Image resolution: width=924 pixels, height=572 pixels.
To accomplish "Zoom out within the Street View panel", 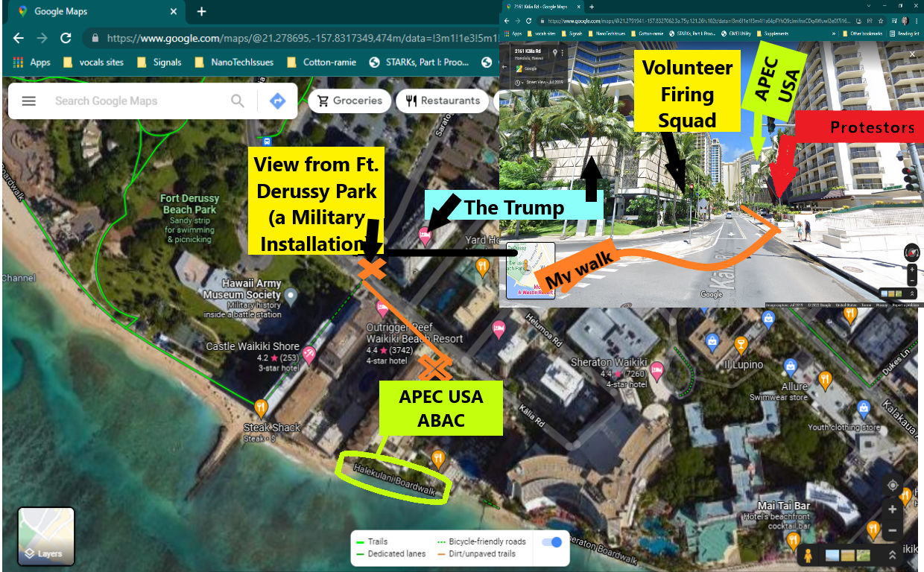I will click(x=912, y=281).
